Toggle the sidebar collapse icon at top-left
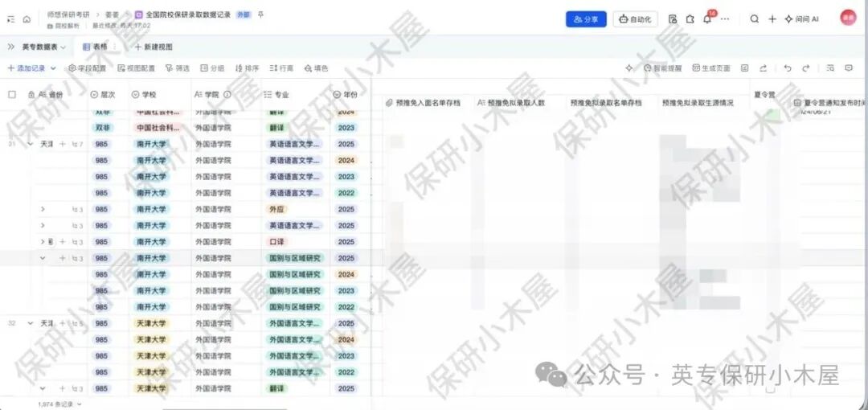This screenshot has height=410, width=868. [11, 18]
